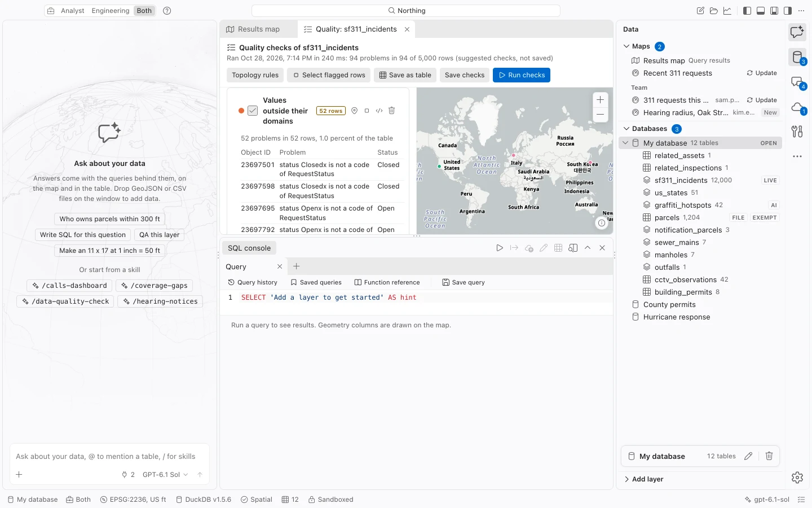Open Saved queries
Viewport: 812px width, 508px height.
[x=316, y=282]
